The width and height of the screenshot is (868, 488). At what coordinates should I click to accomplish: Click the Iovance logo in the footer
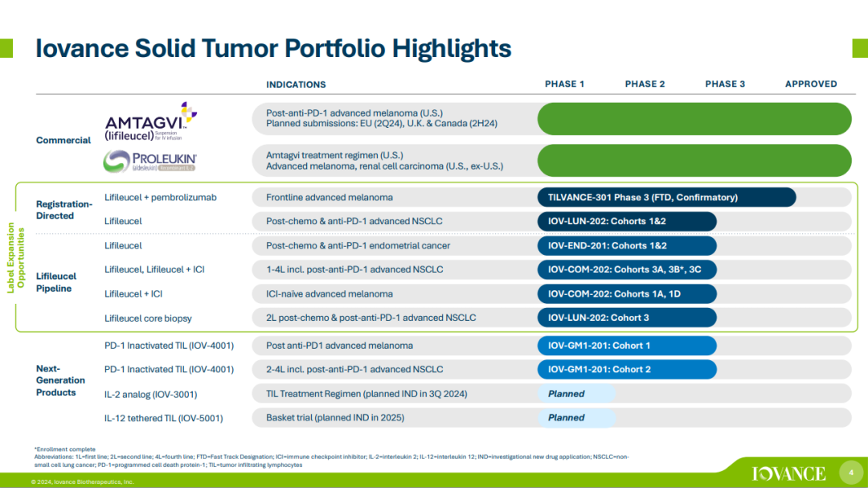point(788,473)
